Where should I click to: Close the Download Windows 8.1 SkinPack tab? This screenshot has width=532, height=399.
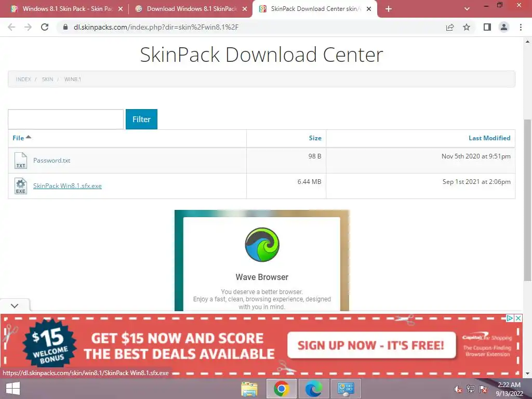coord(245,9)
